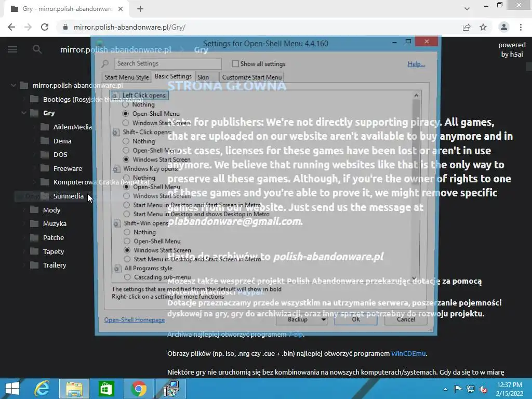
Task: Enable the Show all settings checkbox
Action: (x=235, y=63)
